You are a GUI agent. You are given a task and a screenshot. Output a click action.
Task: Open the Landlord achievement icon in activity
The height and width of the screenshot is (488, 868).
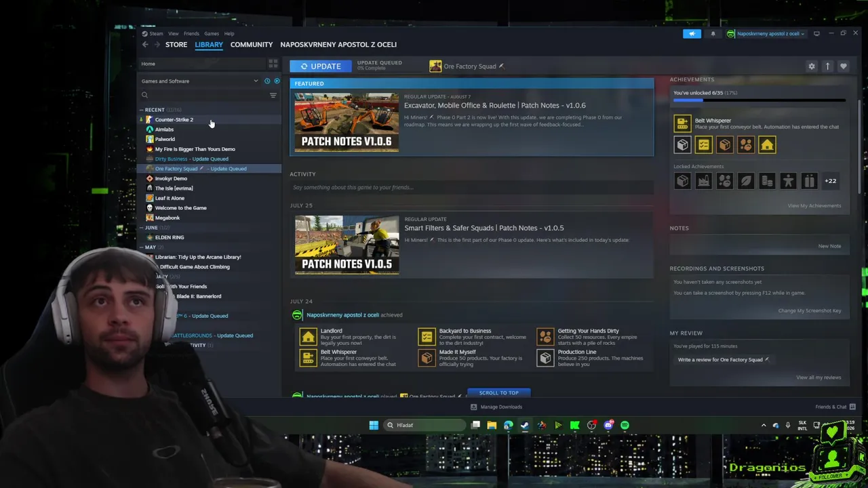click(x=309, y=336)
